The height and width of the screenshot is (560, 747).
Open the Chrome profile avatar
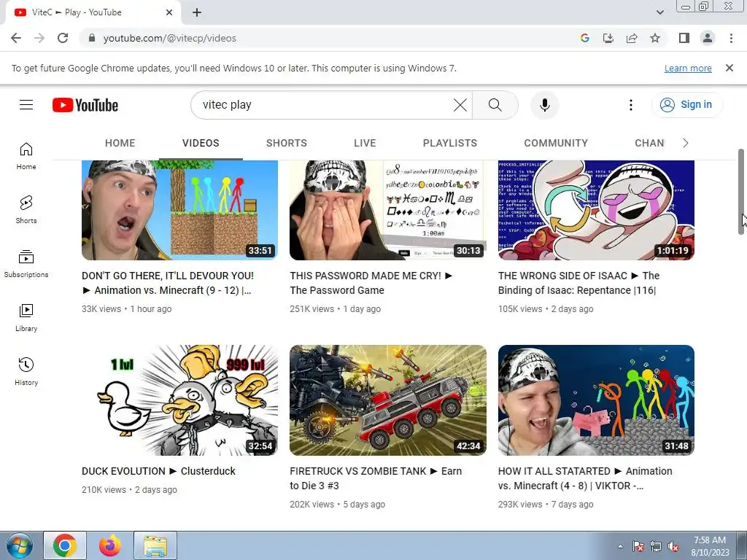pos(708,38)
